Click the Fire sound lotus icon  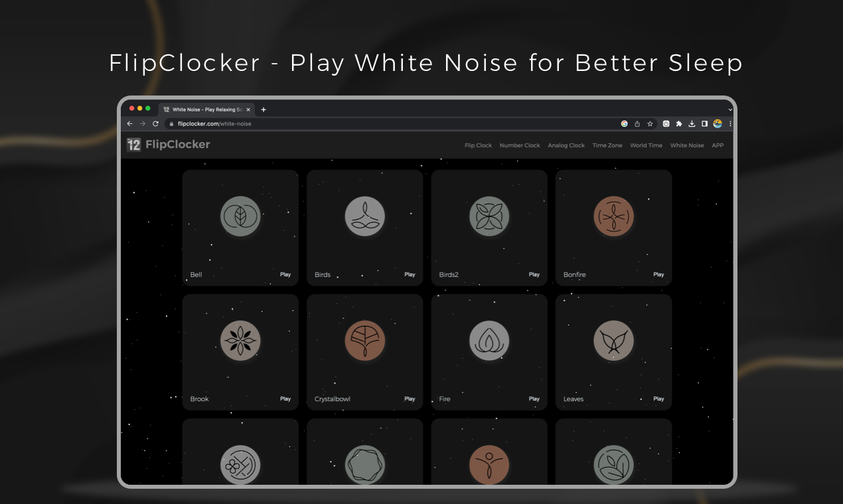click(489, 341)
